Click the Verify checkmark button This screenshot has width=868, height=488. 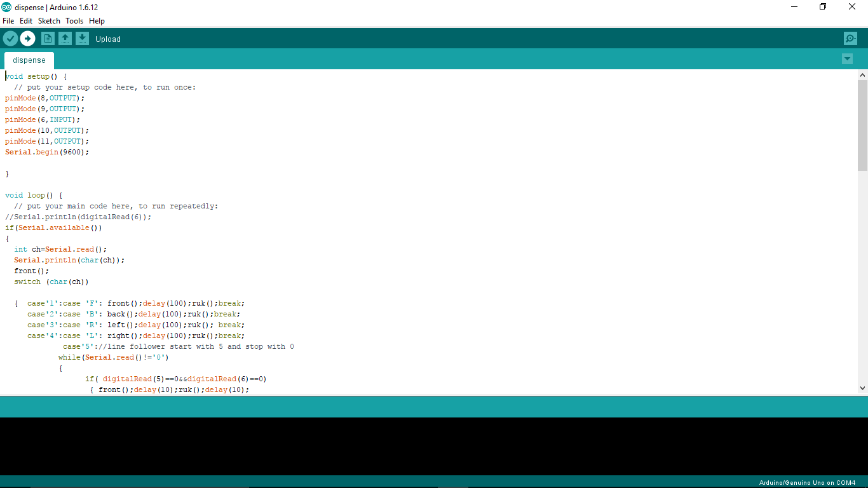[10, 39]
